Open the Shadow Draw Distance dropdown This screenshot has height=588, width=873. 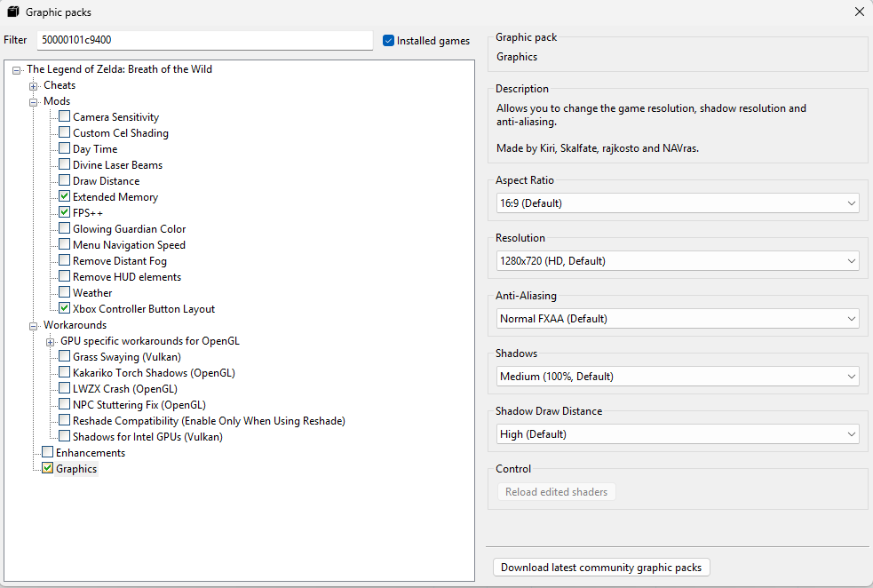coord(678,434)
